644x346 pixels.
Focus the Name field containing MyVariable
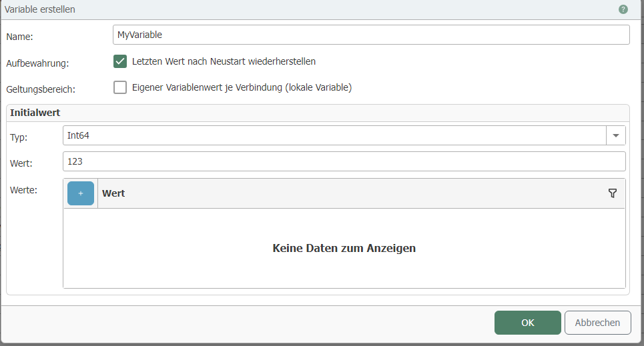371,35
